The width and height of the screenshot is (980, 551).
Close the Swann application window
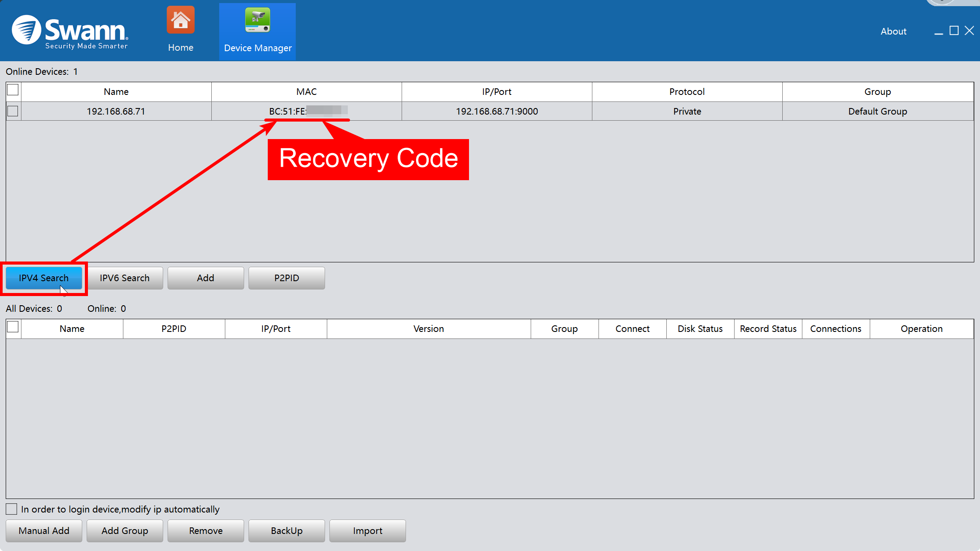pyautogui.click(x=969, y=31)
